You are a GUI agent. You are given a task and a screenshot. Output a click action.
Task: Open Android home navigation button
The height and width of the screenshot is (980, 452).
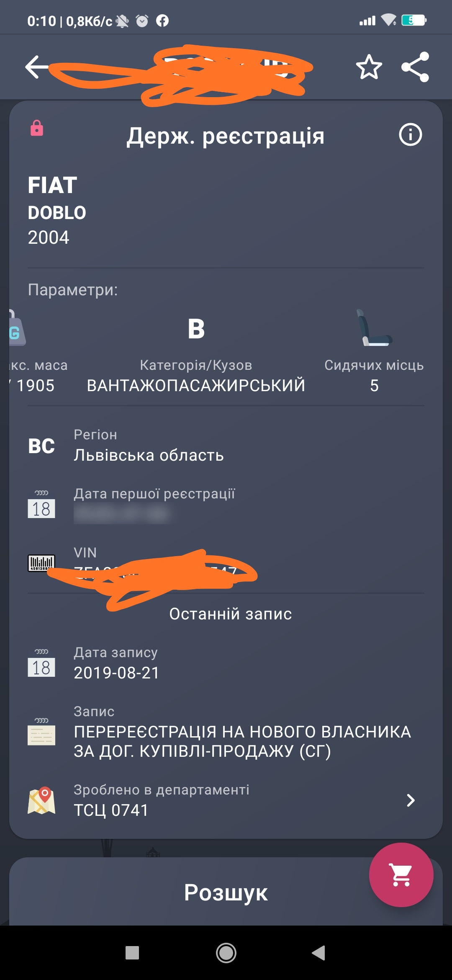point(226,953)
